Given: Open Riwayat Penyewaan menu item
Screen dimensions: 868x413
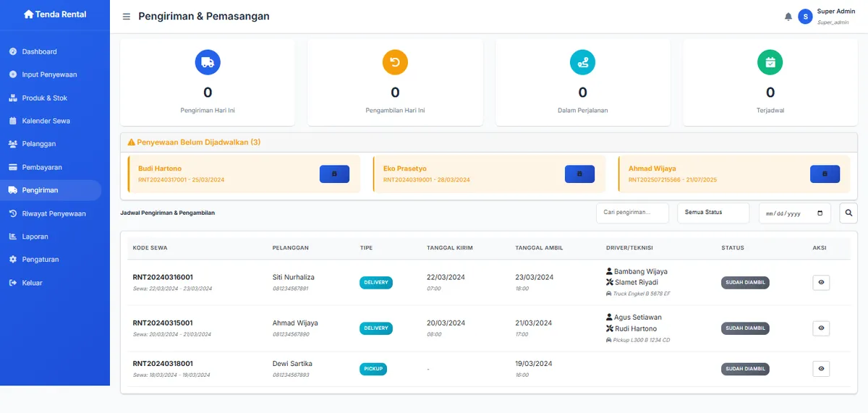Looking at the screenshot, I should click(x=51, y=213).
